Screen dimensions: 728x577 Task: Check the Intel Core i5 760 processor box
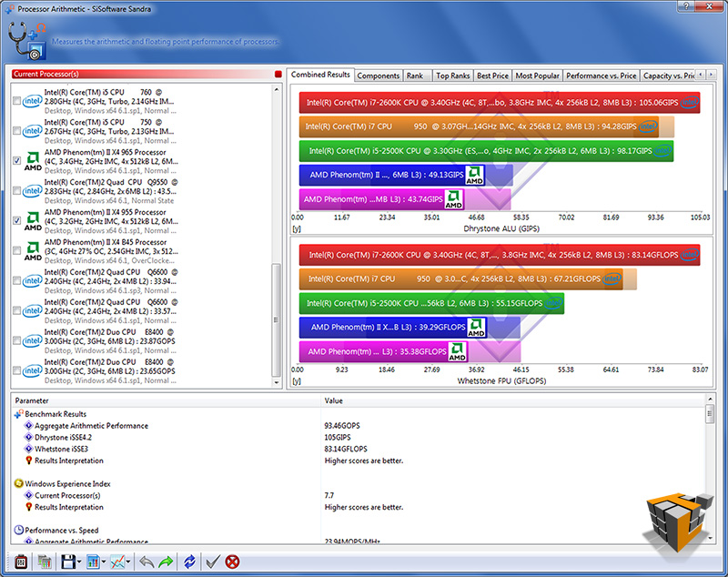[16, 101]
